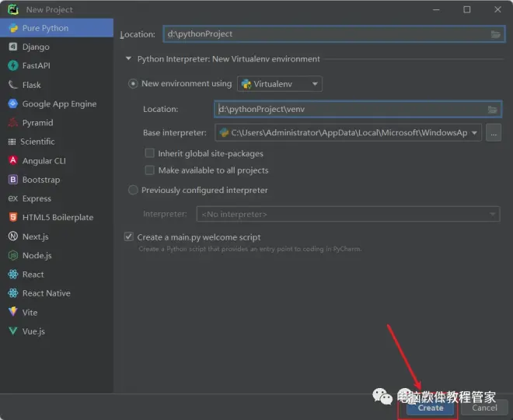This screenshot has width=513, height=420.
Task: Click the 'Express' label in sidebar
Action: pos(37,198)
